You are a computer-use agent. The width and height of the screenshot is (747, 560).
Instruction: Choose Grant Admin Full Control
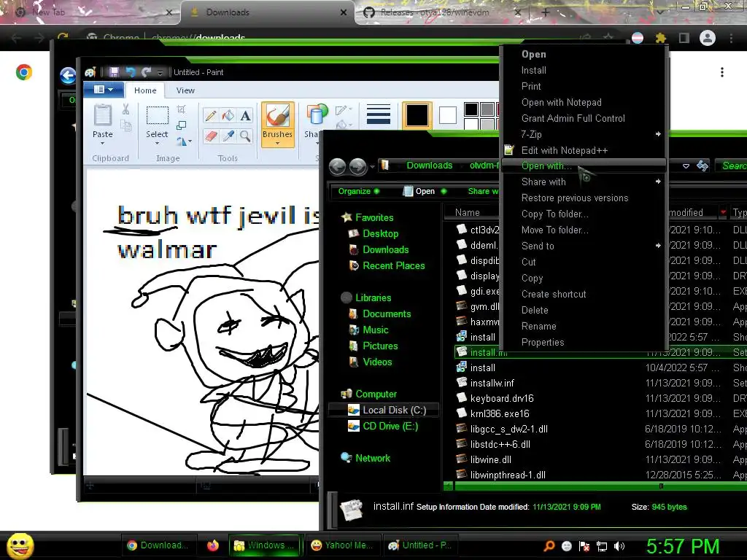point(584,119)
